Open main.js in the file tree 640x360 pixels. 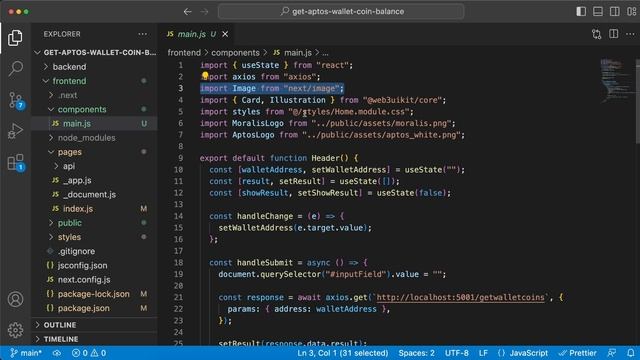point(94,123)
